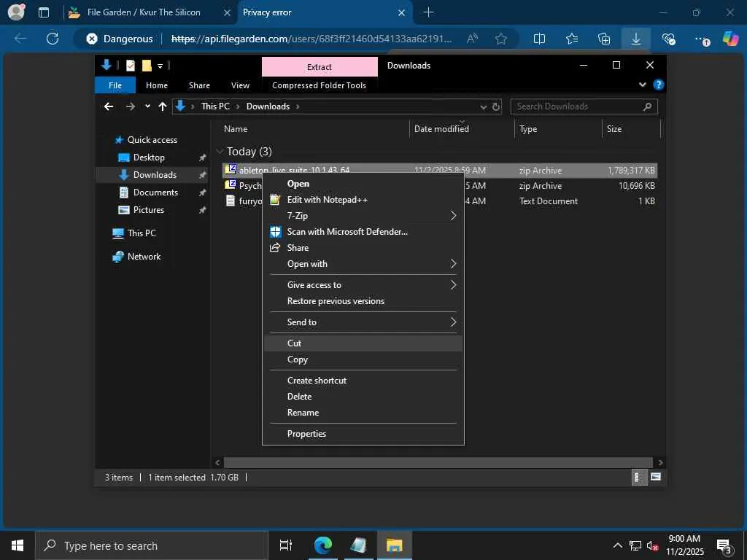Screen dimensions: 747x560
Task: Select This PC in navigation pane
Action: 142,233
